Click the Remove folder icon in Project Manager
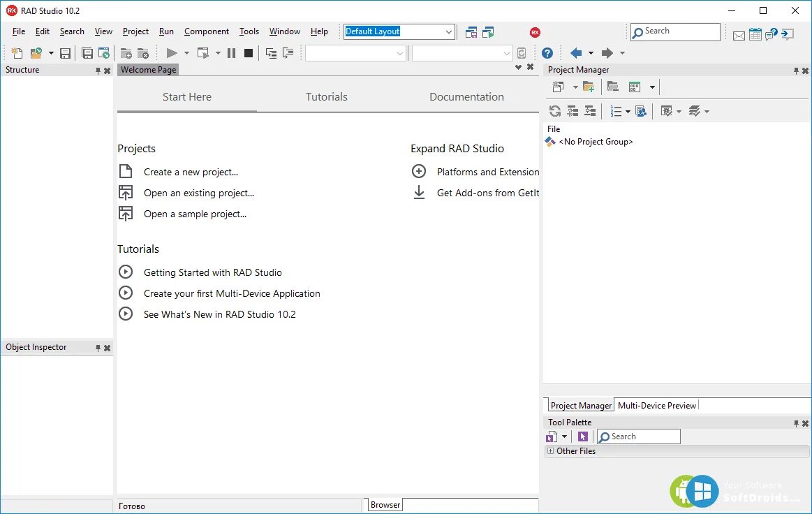 click(x=613, y=87)
